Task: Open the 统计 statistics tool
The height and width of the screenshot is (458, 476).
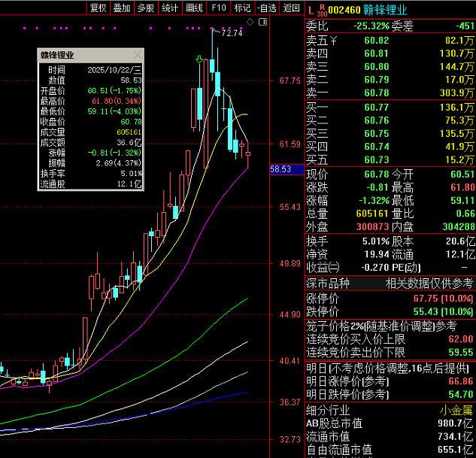Action: pyautogui.click(x=170, y=8)
